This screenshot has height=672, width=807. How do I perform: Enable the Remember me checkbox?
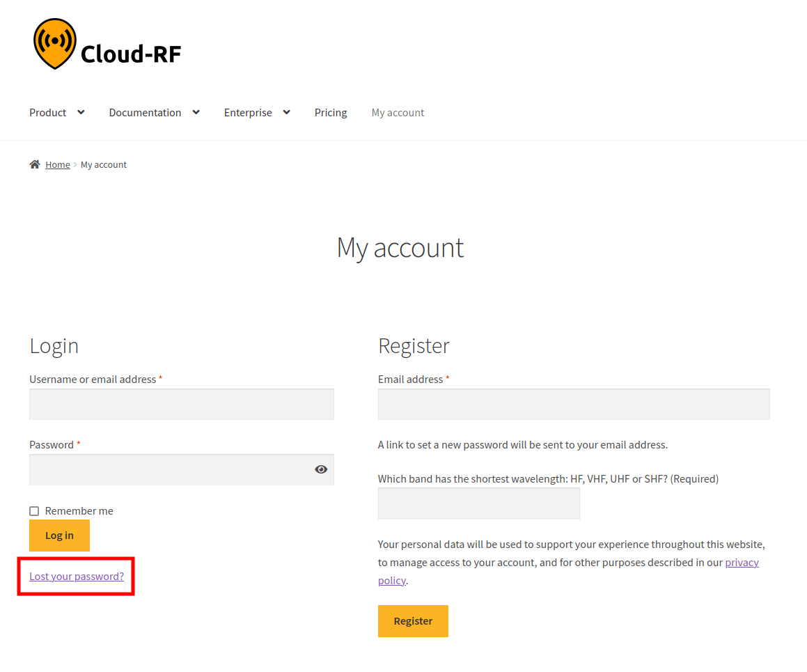coord(33,510)
